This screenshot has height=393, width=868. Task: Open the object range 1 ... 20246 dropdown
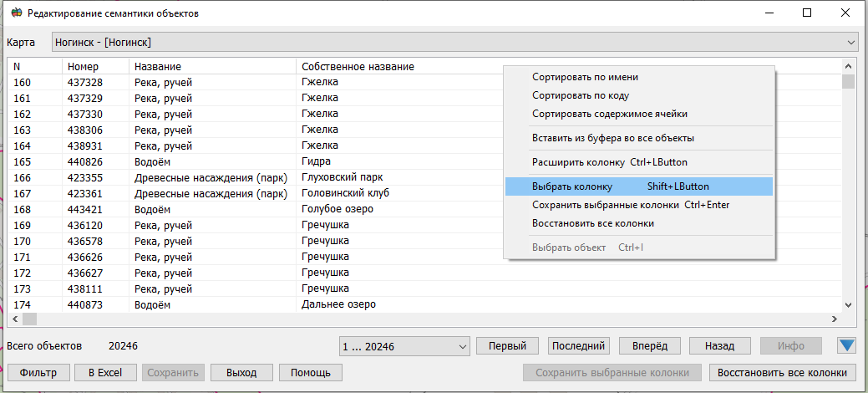coord(463,346)
